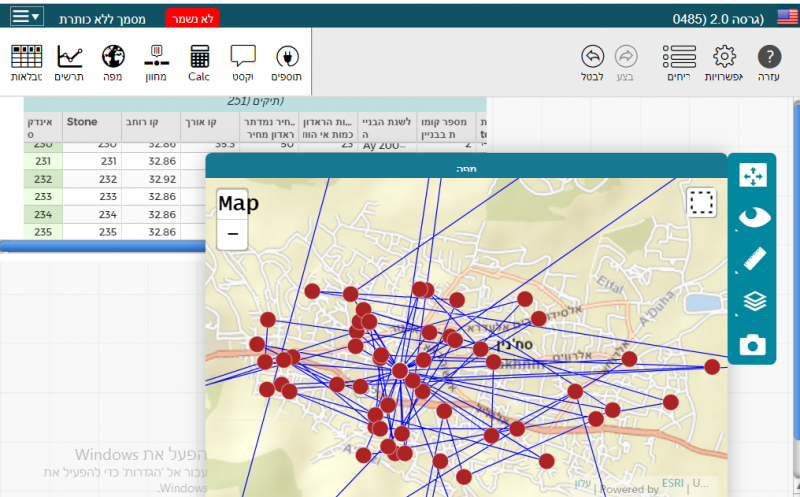Open the תוספים (plugins) tool
Image resolution: width=800 pixels, height=497 pixels.
click(x=286, y=62)
